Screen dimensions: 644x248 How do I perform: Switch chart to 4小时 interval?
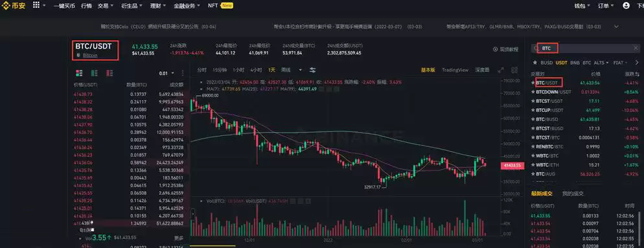tap(257, 70)
